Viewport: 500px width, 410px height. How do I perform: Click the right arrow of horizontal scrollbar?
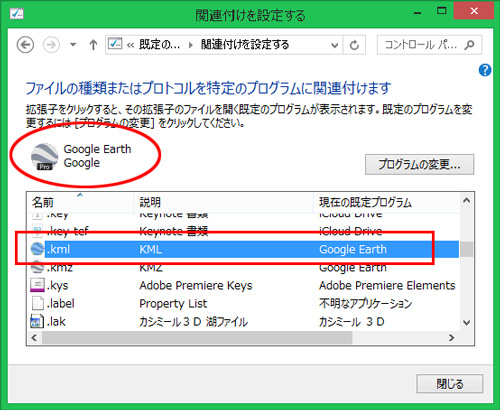tap(452, 338)
